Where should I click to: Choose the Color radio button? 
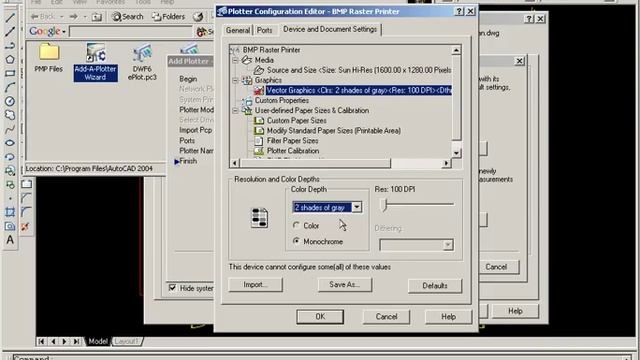coord(296,225)
